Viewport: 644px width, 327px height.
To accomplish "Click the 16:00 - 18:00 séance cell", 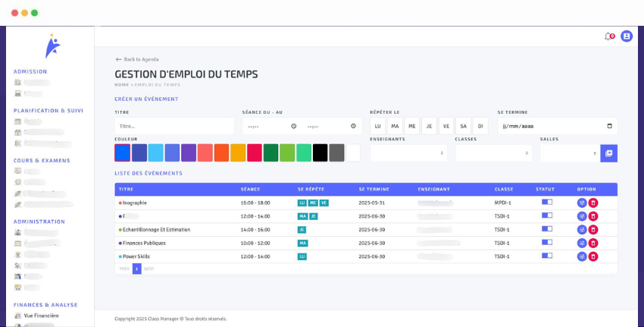I will click(255, 203).
